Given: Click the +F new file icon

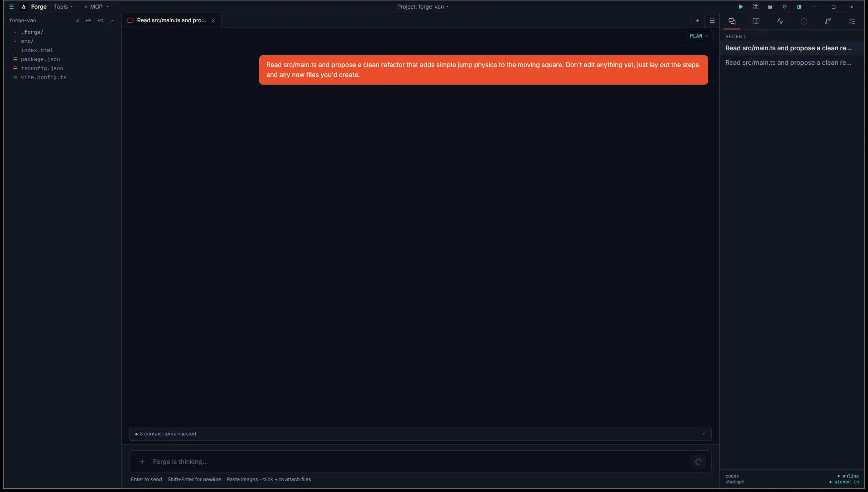Looking at the screenshot, I should 88,21.
